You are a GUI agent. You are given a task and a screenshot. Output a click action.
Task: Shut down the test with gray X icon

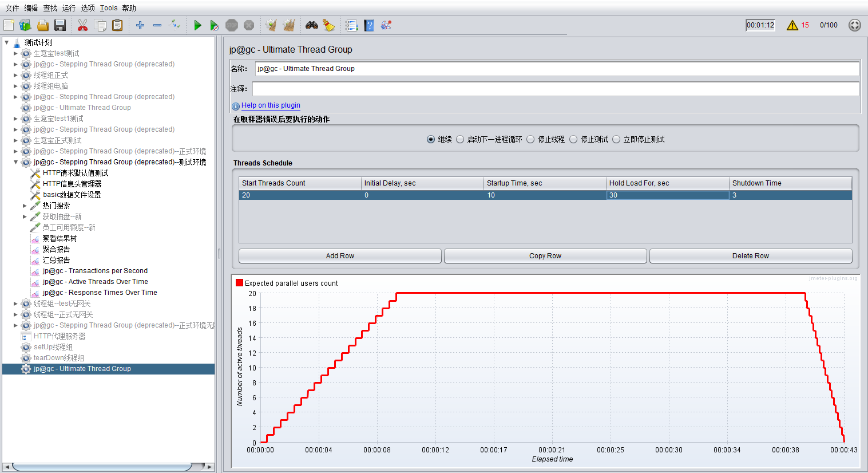click(249, 25)
